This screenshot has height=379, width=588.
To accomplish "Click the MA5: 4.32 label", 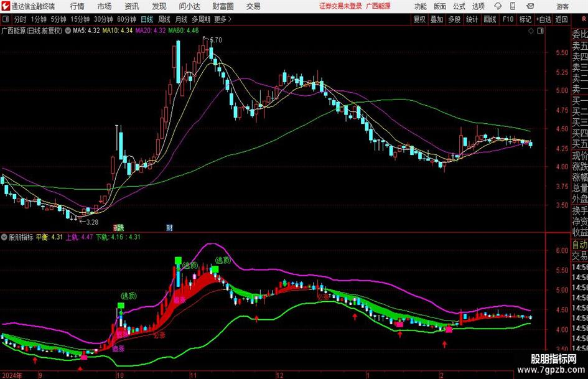I will 86,30.
